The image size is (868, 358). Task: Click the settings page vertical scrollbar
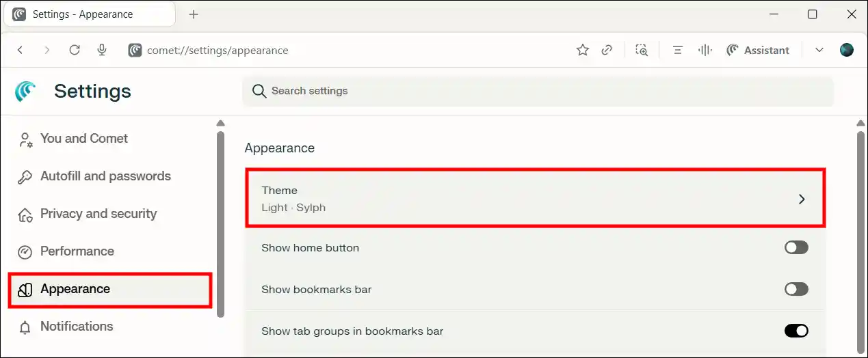[x=860, y=239]
